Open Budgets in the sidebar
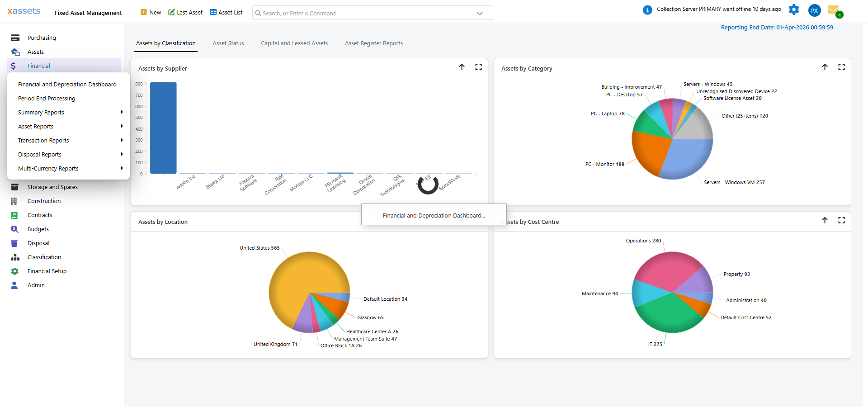Image resolution: width=868 pixels, height=412 pixels. [x=38, y=229]
